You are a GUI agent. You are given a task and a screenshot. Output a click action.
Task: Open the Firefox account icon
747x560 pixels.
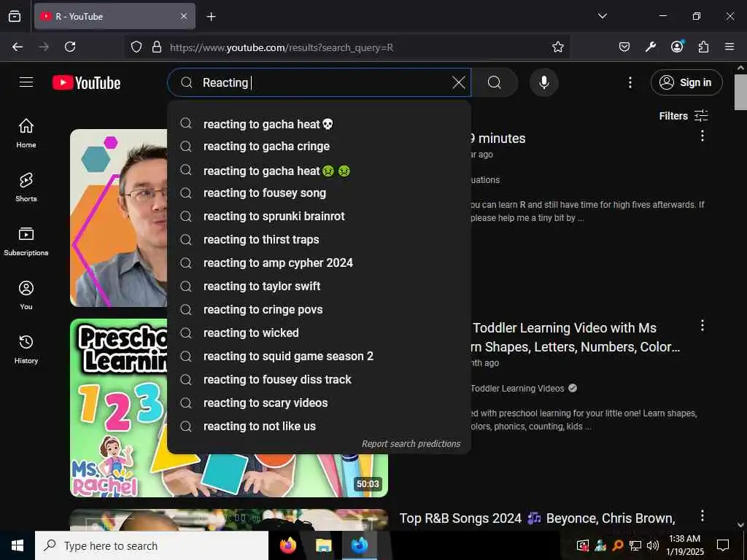pos(677,47)
